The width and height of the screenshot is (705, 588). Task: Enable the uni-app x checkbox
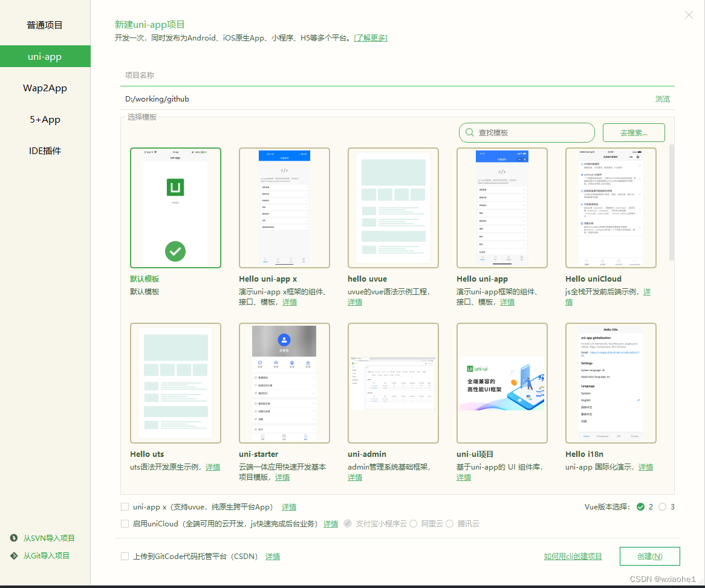125,506
